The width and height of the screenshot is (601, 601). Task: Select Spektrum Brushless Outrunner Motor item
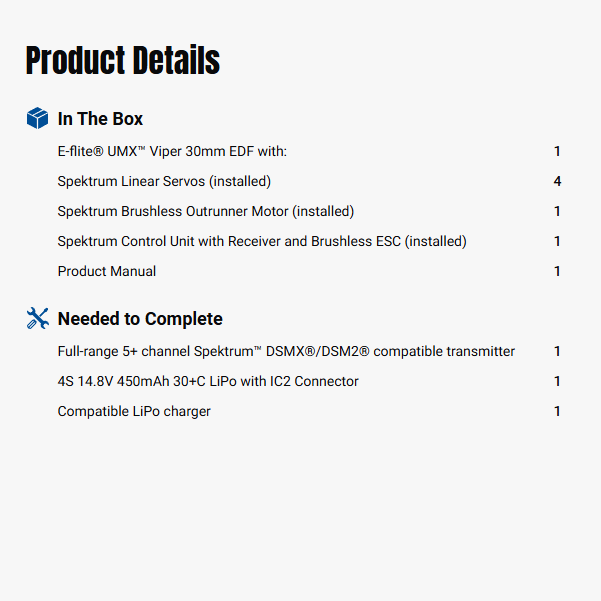point(206,211)
